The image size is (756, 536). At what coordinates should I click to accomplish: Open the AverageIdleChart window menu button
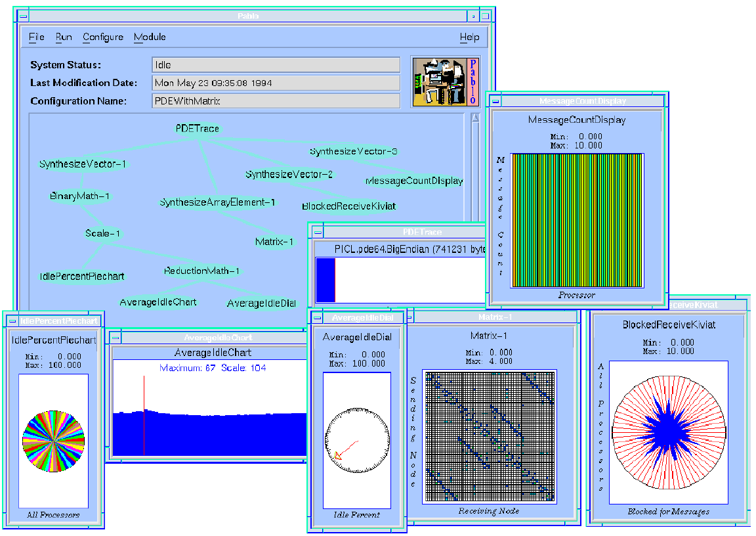click(x=115, y=338)
